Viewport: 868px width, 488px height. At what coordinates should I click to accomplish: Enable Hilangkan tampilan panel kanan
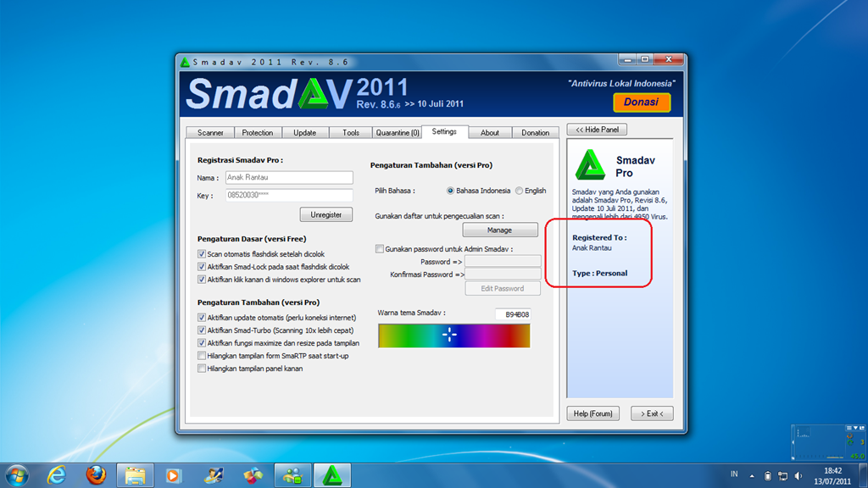202,369
